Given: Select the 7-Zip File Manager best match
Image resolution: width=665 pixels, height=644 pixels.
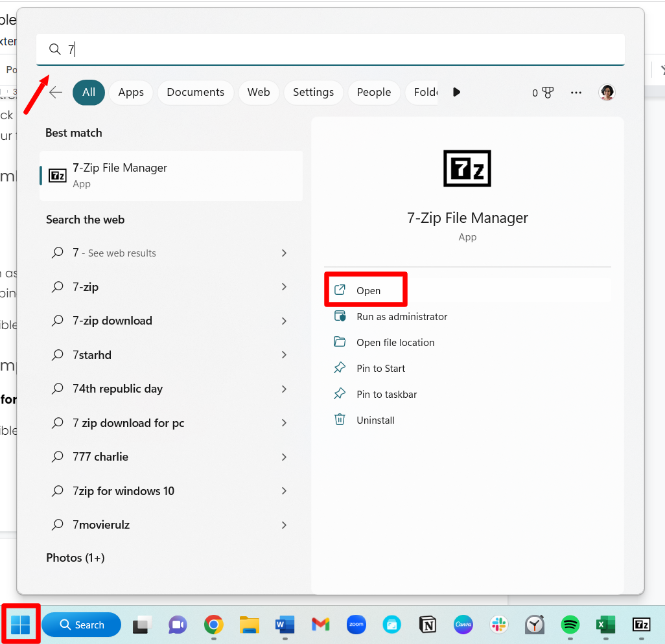Looking at the screenshot, I should (x=171, y=176).
